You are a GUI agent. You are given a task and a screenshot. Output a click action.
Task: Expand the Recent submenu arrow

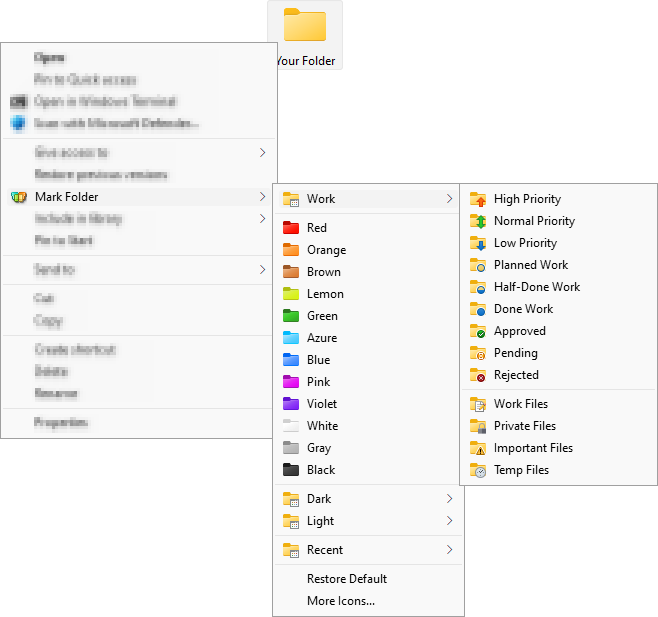pos(449,550)
